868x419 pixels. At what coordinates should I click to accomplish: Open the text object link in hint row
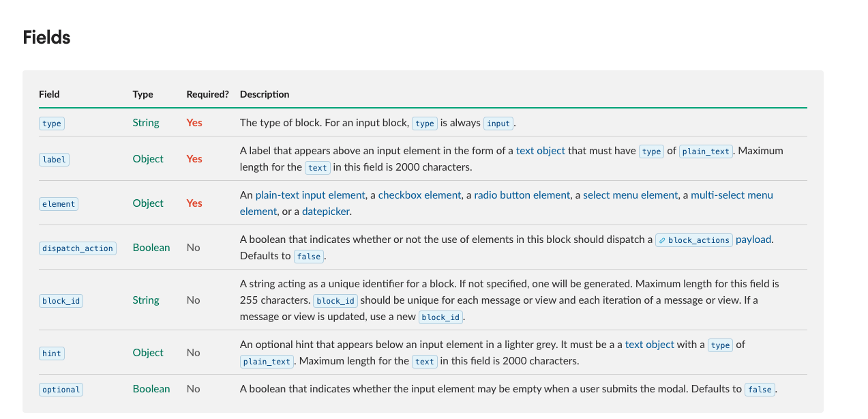click(x=650, y=345)
